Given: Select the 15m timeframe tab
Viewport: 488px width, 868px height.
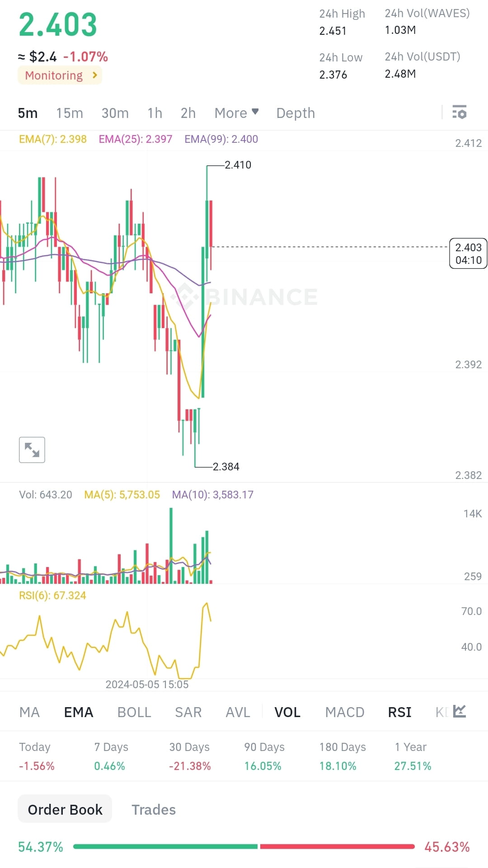Looking at the screenshot, I should 70,113.
